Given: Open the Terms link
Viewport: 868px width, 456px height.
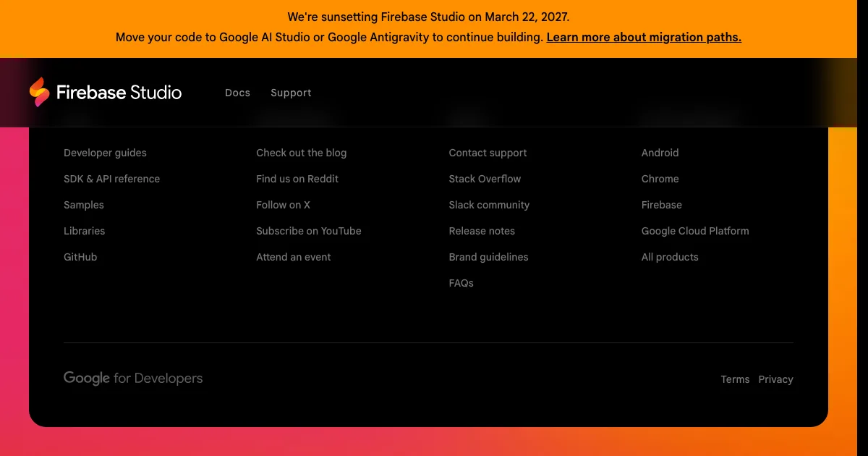Looking at the screenshot, I should pos(735,379).
